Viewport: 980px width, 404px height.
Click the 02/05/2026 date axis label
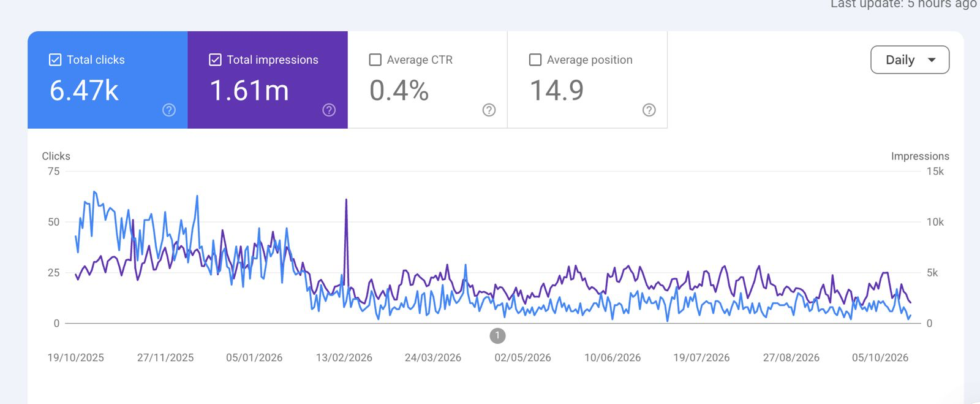tap(523, 357)
